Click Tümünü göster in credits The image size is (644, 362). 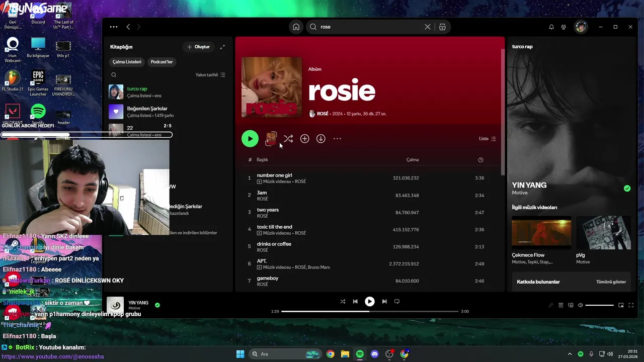coord(611,282)
